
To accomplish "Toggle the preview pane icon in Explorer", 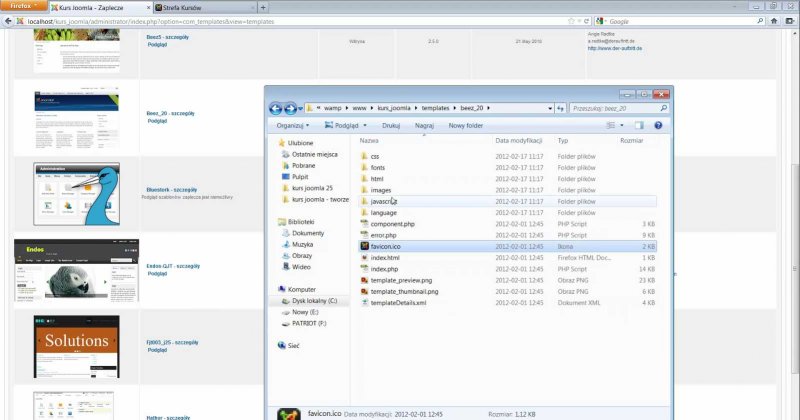I will pos(638,126).
